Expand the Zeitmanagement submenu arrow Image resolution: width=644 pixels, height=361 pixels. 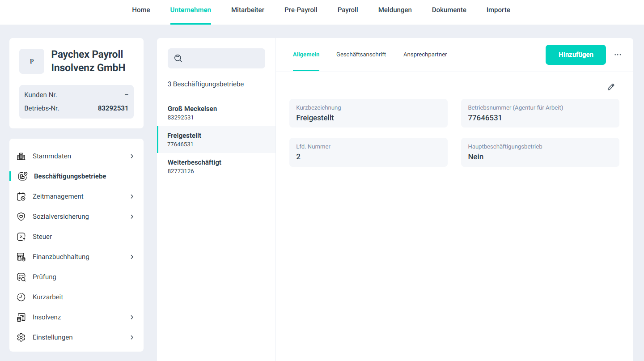pos(132,196)
